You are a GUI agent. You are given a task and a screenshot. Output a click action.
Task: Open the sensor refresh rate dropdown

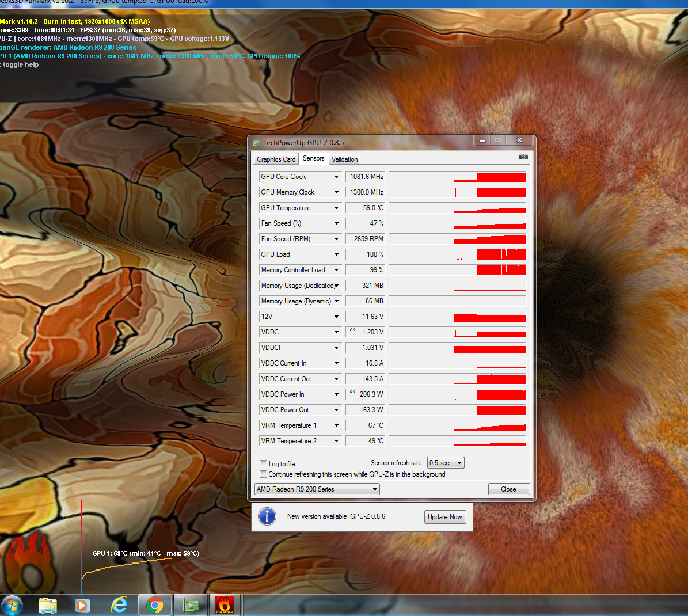click(446, 463)
